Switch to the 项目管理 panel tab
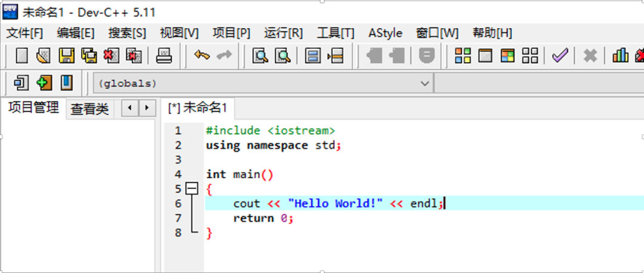This screenshot has height=273, width=644. click(33, 108)
